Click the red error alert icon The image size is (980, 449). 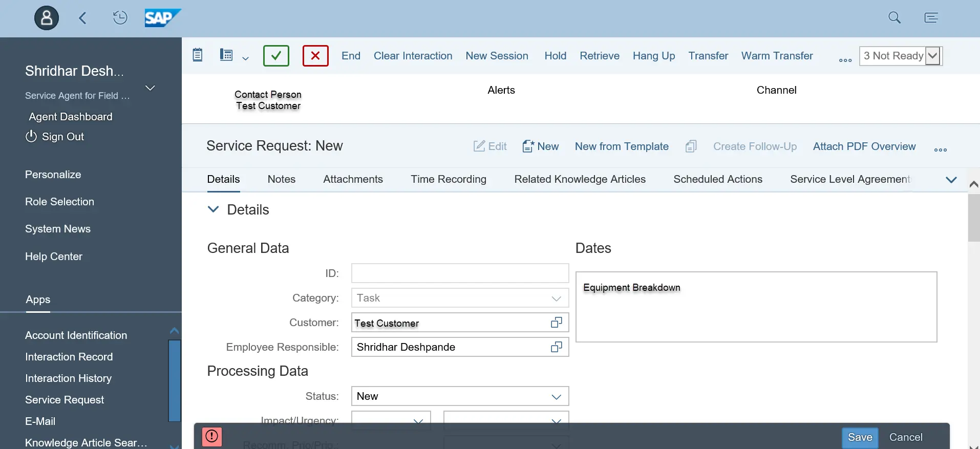(x=212, y=436)
